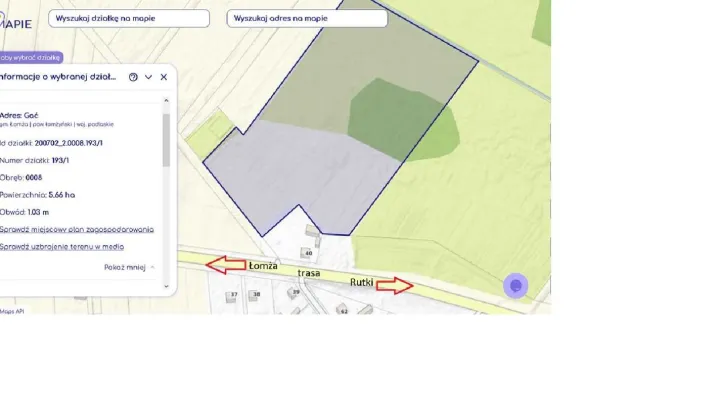
Task: Collapse the parcel information panel chevron
Action: [148, 77]
